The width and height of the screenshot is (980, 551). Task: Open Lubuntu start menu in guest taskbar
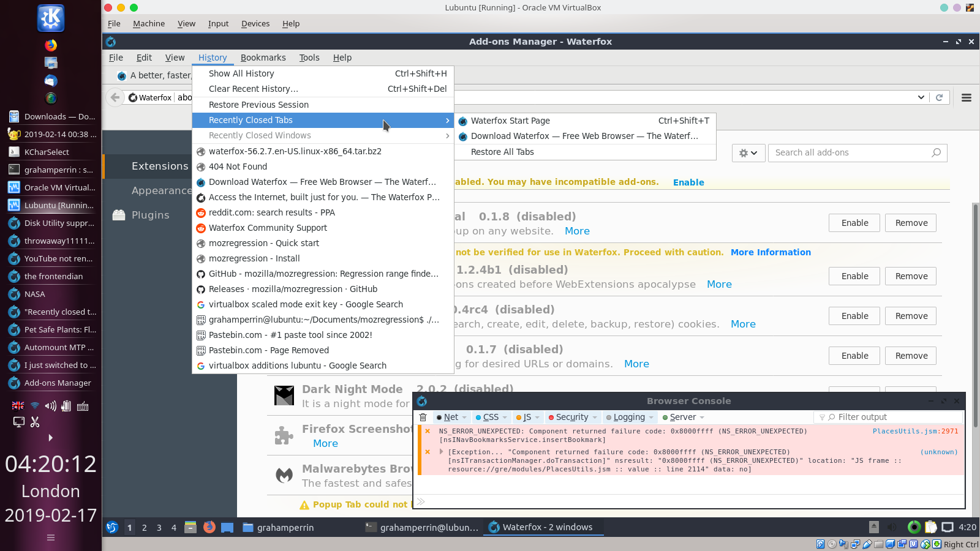[x=112, y=527]
